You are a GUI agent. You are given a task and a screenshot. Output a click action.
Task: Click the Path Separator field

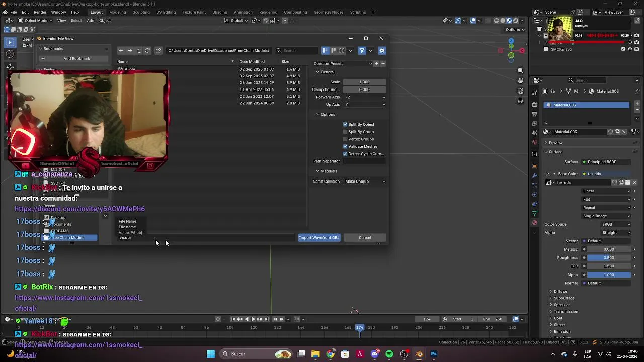[365, 161]
